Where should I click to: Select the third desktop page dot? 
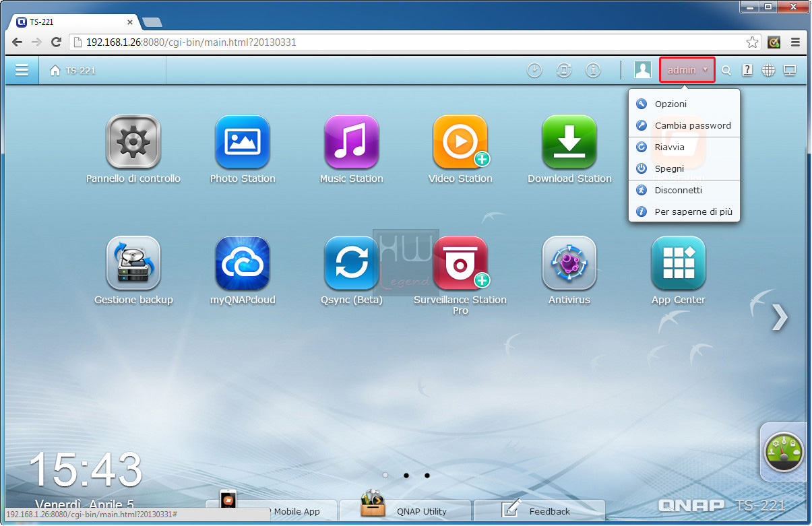coord(427,475)
